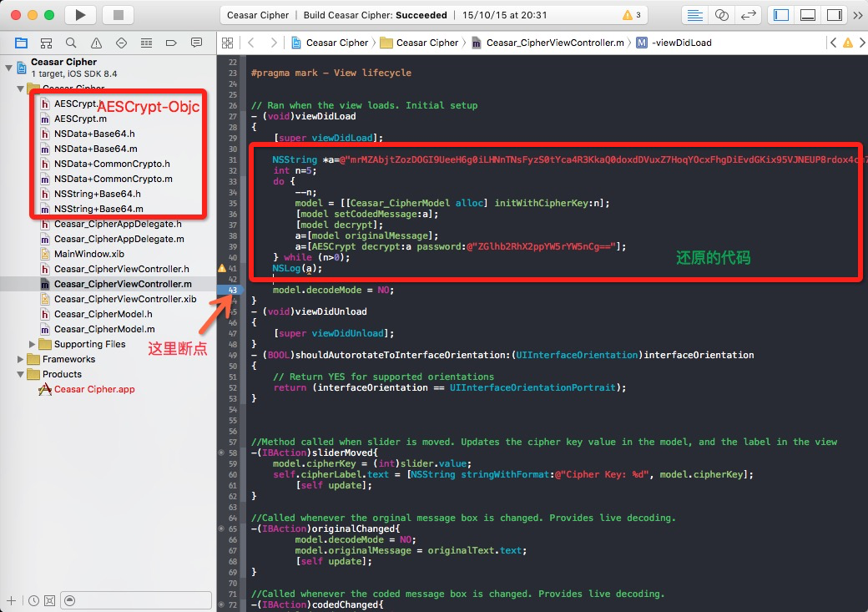Select NSData+Base64.h file

coord(94,134)
